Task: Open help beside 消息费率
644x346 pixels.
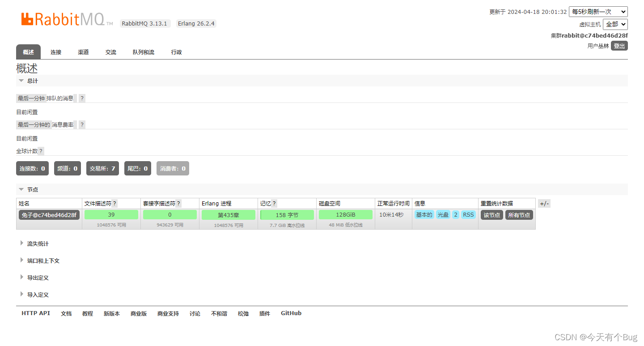Action: (82, 124)
